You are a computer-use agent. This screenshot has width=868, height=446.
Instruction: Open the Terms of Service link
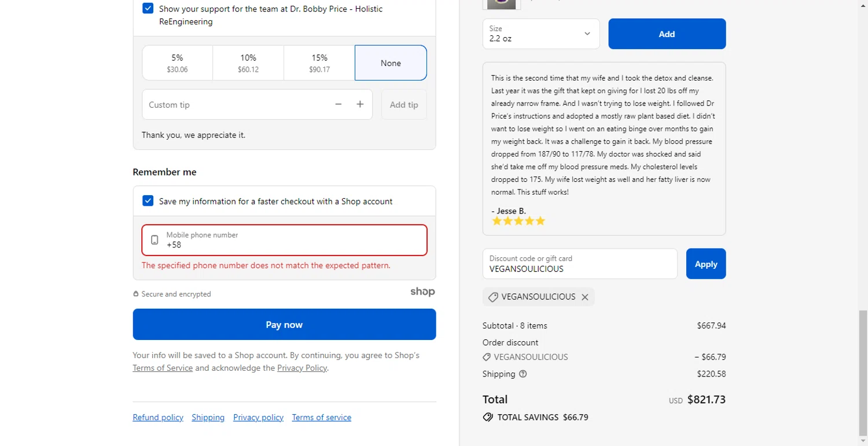pos(163,368)
